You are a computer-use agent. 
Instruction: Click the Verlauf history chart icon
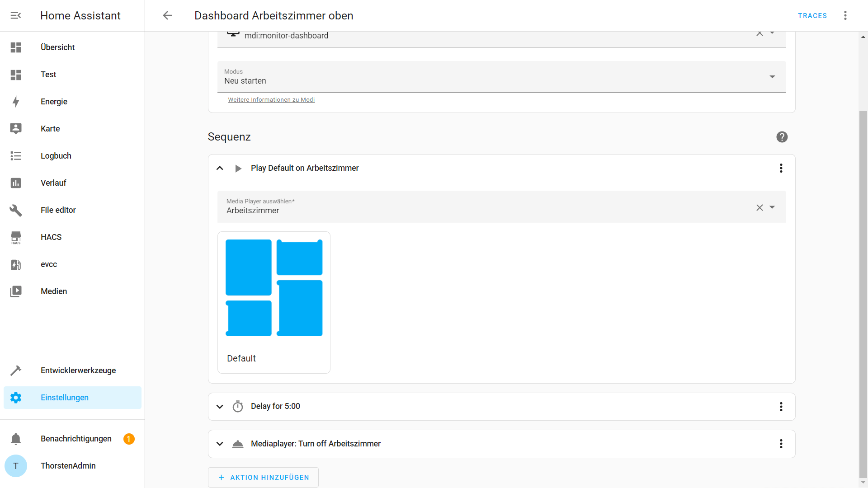[16, 183]
